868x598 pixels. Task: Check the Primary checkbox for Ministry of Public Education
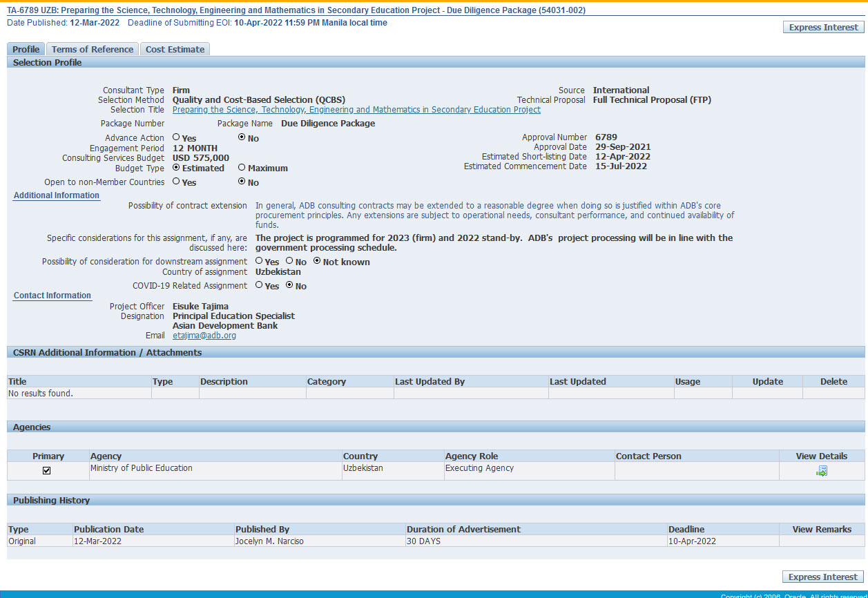click(47, 470)
